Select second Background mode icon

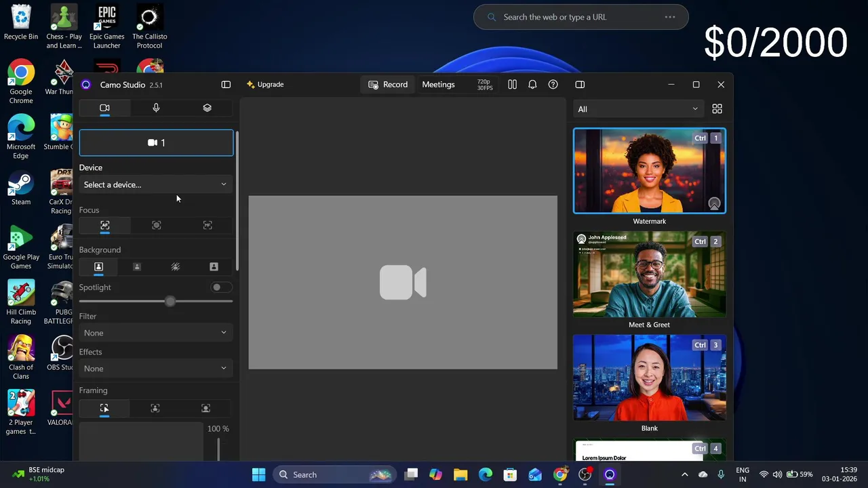pyautogui.click(x=137, y=267)
